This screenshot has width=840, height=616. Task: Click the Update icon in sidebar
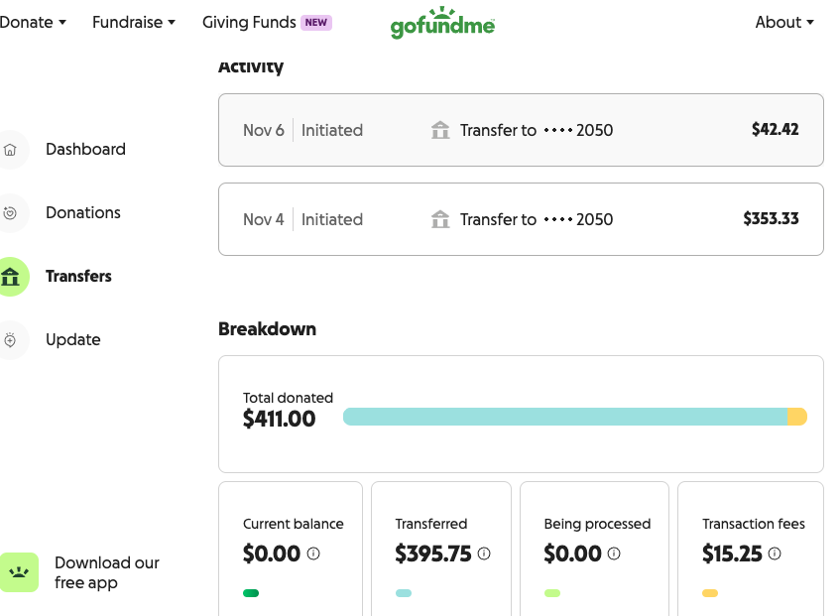pyautogui.click(x=10, y=340)
